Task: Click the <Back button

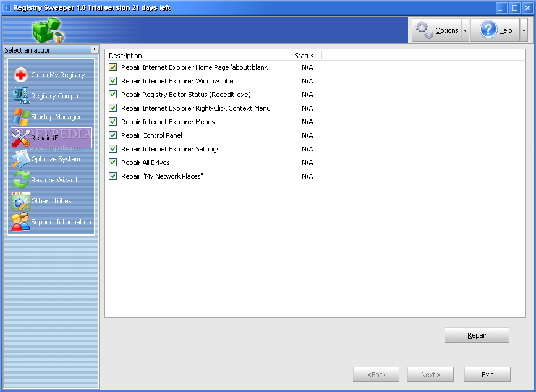Action: [376, 375]
